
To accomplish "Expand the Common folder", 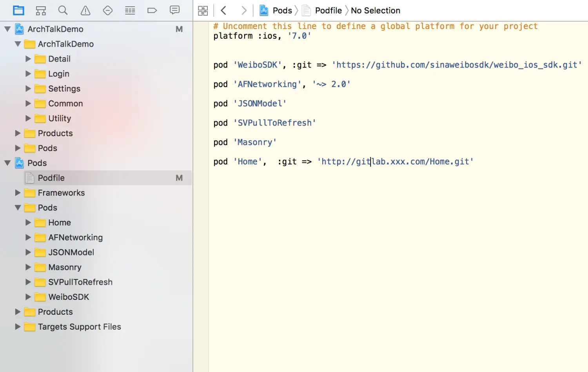I will (28, 104).
